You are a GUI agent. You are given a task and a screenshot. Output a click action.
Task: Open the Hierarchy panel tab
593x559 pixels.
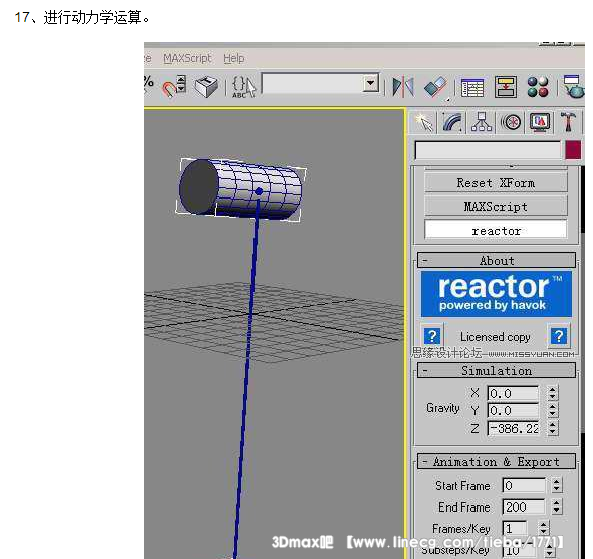481,122
